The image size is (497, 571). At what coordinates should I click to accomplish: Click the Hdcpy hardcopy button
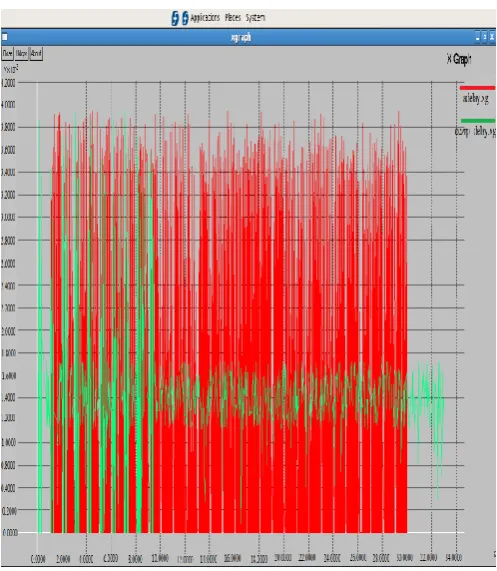coord(21,54)
